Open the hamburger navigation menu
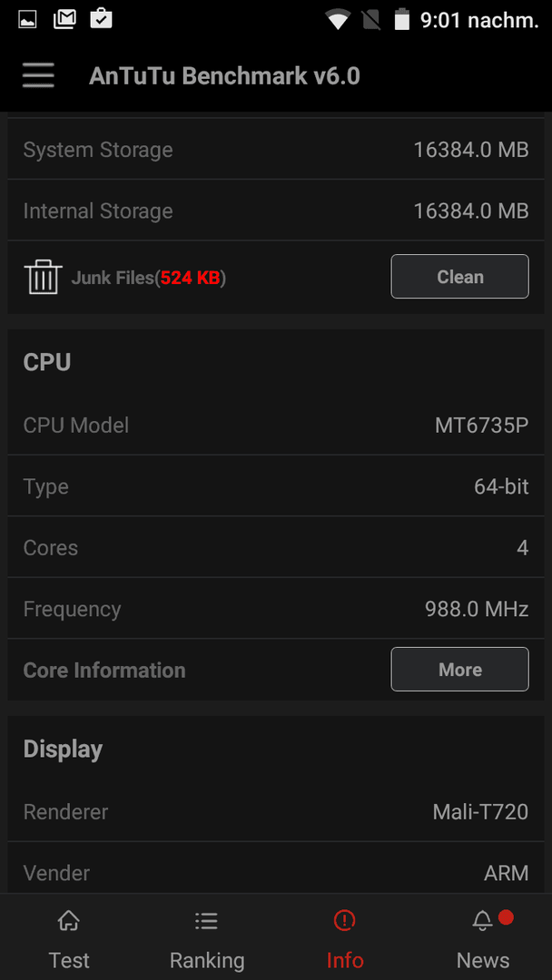Viewport: 552px width, 980px height. [38, 76]
